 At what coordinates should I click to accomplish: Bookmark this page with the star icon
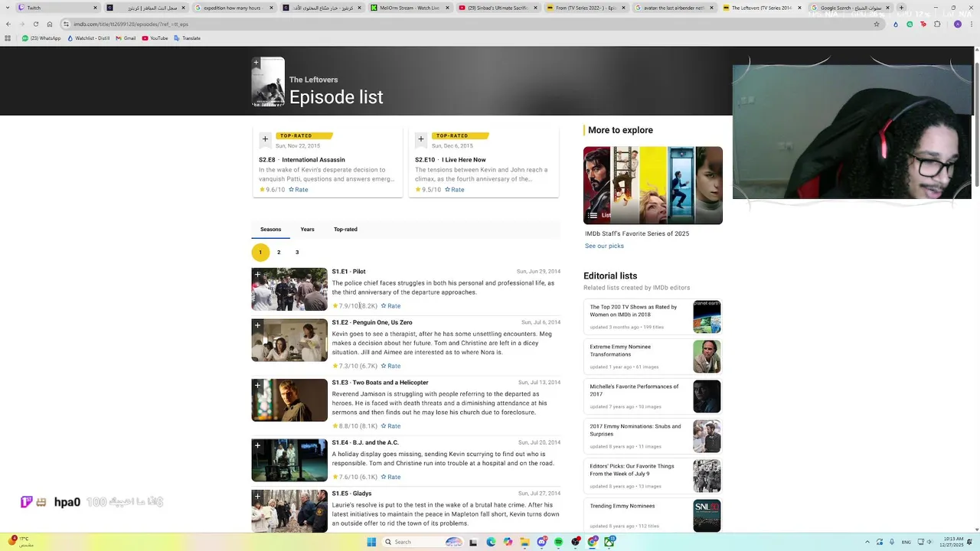pos(877,24)
